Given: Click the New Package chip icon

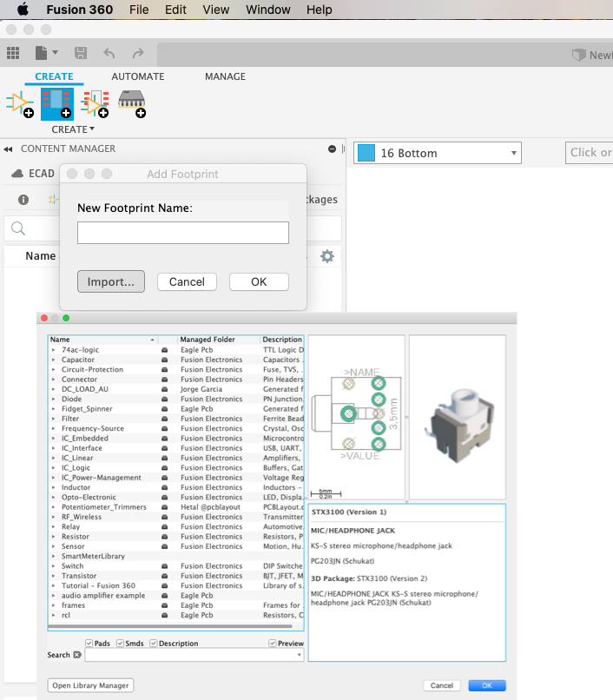Looking at the screenshot, I should [x=132, y=104].
